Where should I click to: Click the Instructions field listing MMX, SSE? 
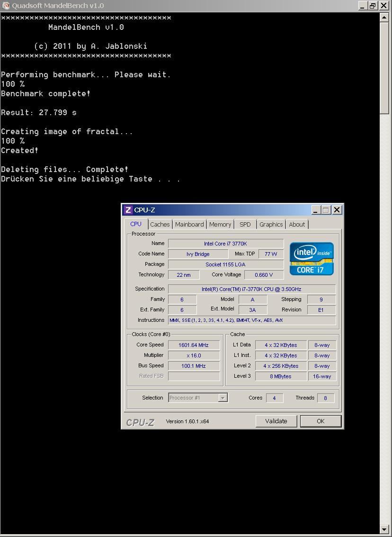point(252,320)
